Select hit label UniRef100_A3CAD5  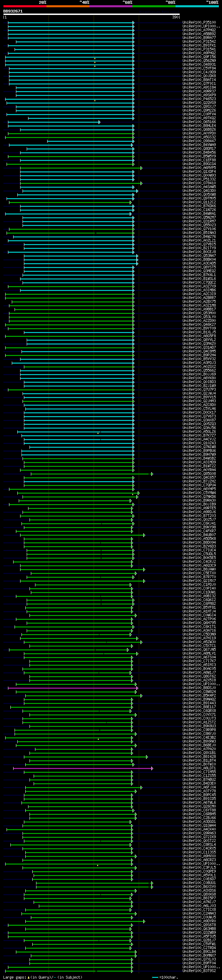pyautogui.click(x=199, y=263)
